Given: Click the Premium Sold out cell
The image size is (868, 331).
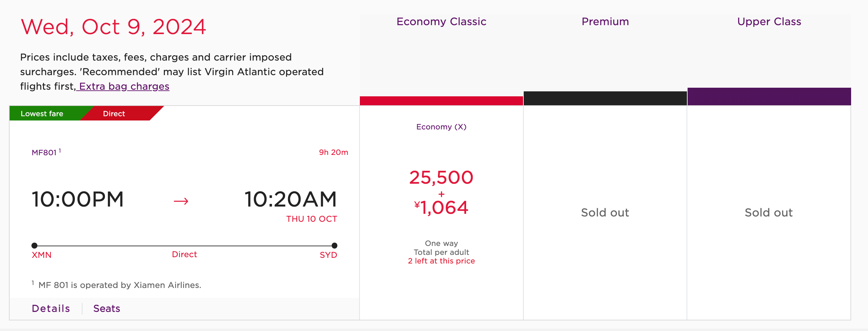Looking at the screenshot, I should click(x=605, y=213).
